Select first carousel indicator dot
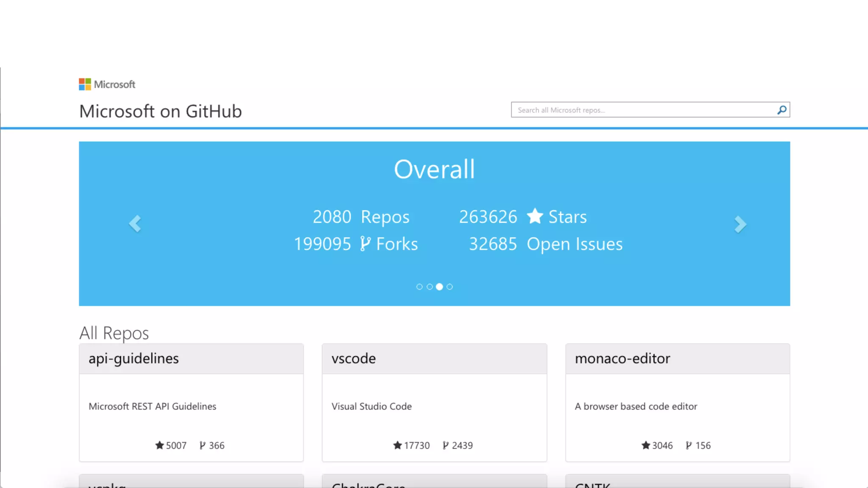Viewport: 868px width, 488px height. [x=419, y=287]
